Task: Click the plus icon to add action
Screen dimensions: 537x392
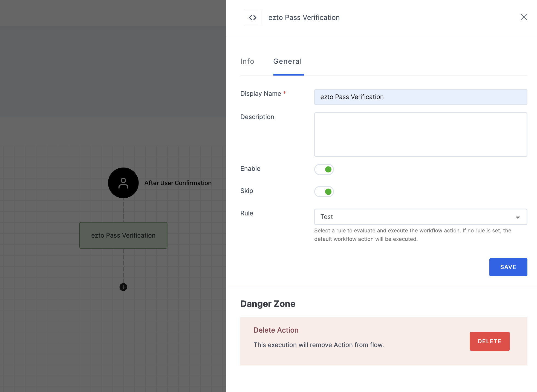Action: coord(123,287)
